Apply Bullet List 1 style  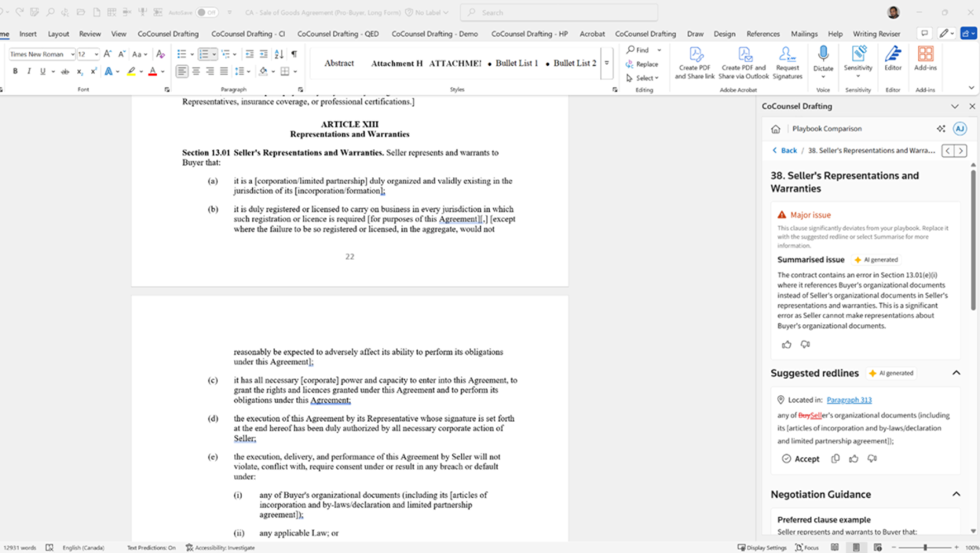coord(513,63)
